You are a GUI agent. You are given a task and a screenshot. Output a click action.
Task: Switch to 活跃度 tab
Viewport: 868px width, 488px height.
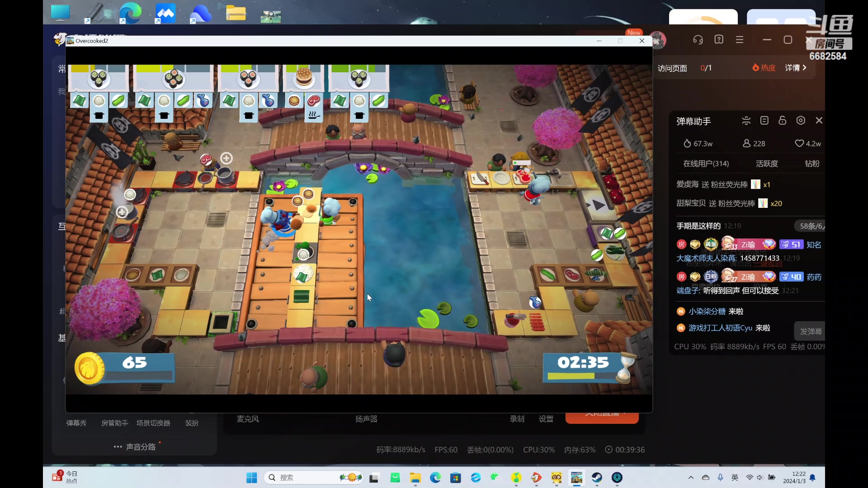[767, 164]
